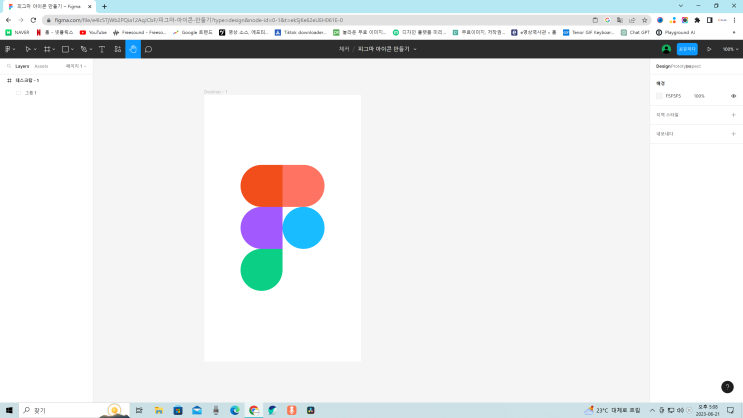The width and height of the screenshot is (743, 418).
Task: Click the background opacity 100% field
Action: tap(699, 96)
